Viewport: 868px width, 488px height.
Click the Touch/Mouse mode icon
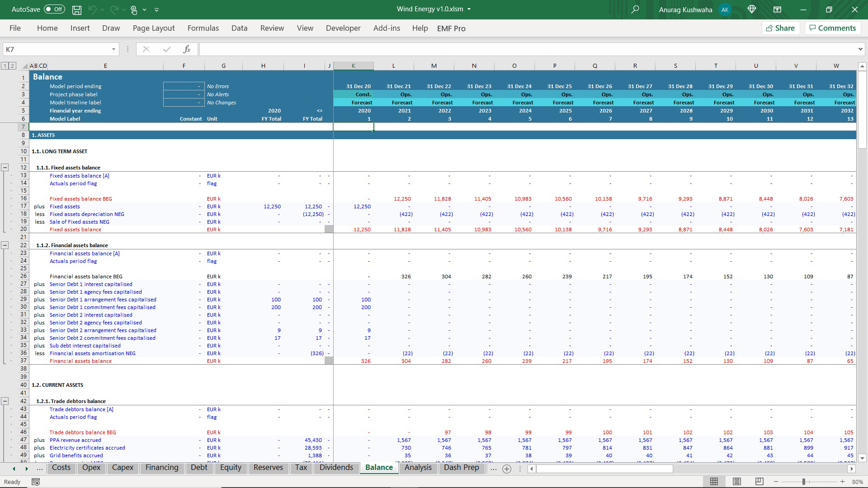click(x=134, y=9)
